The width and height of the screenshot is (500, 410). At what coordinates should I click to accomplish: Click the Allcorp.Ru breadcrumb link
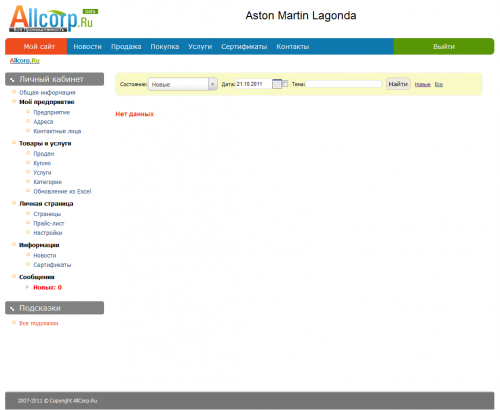[25, 60]
